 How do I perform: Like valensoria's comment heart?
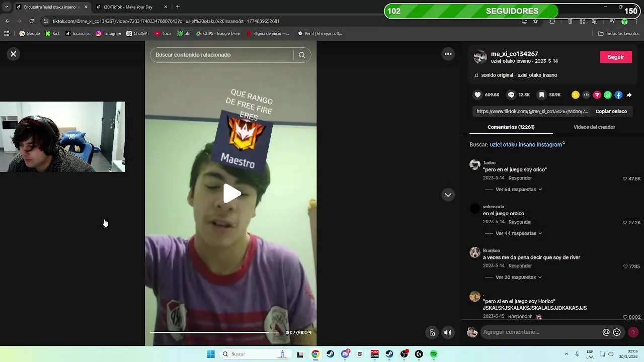click(x=625, y=222)
